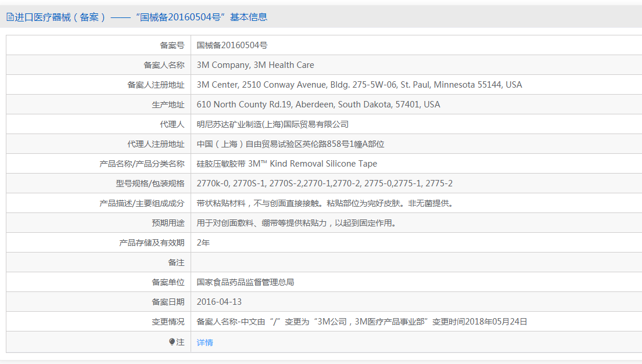
Task: Select the date 2016-04-13
Action: pos(219,302)
